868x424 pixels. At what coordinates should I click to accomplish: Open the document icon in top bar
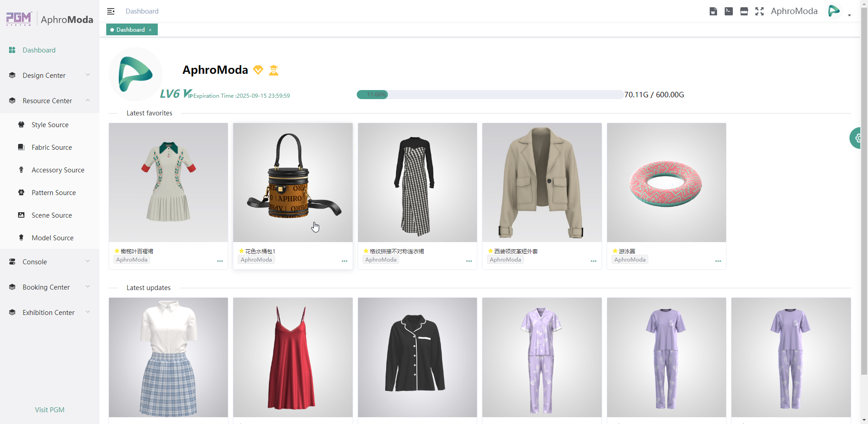coord(713,11)
